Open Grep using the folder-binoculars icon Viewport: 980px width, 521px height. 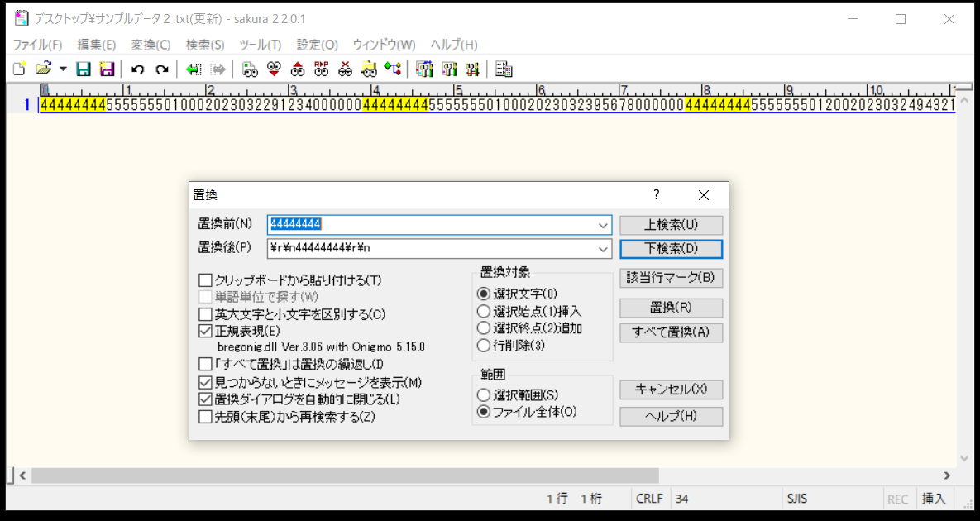pos(369,69)
